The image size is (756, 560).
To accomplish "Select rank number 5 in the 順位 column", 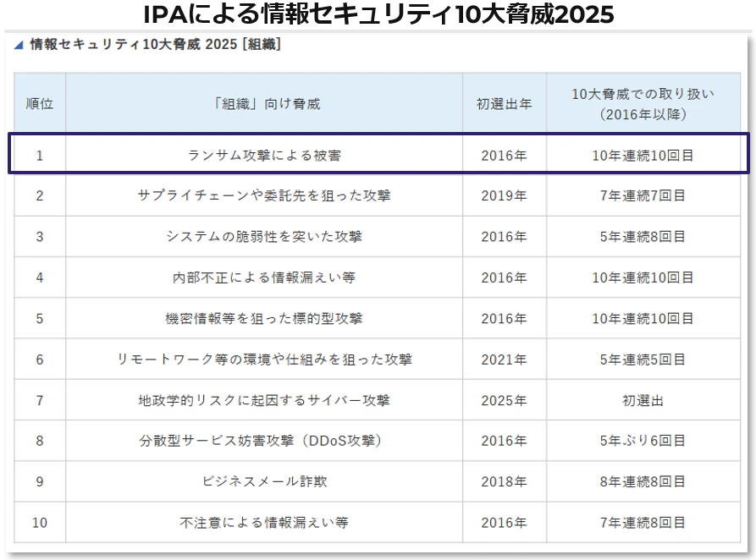I will point(40,318).
